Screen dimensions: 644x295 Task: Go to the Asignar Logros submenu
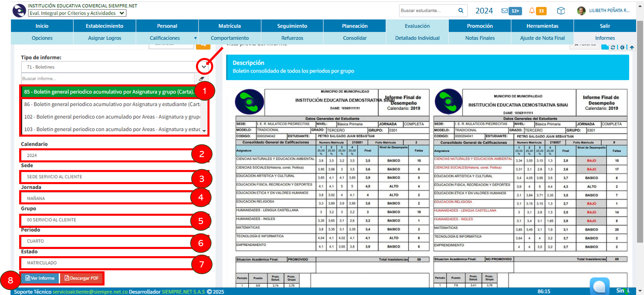[105, 38]
